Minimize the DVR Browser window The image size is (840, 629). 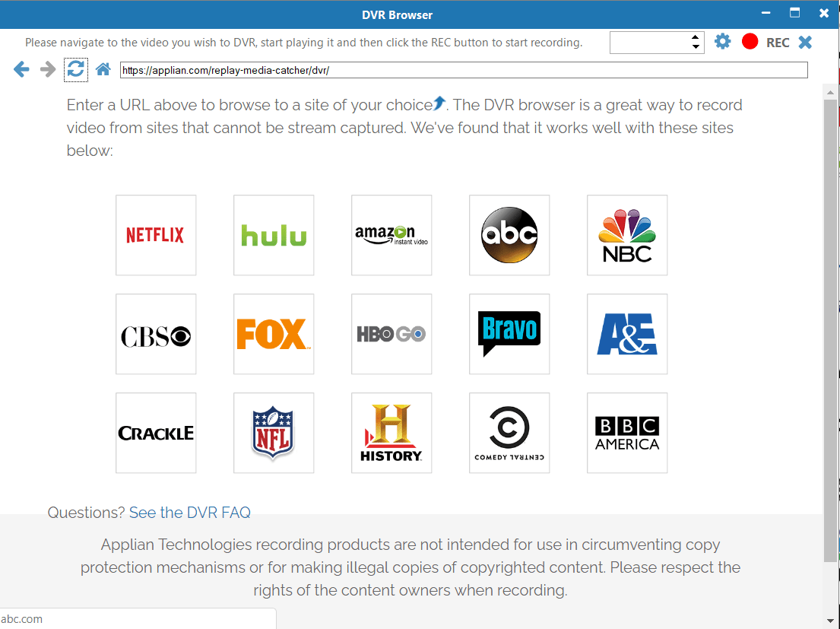[x=766, y=13]
